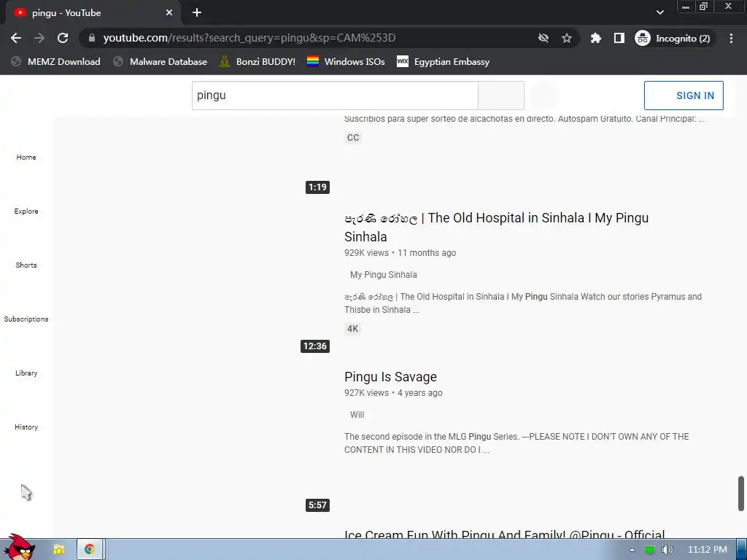Click the 929K views • 11 months ago text
This screenshot has height=560, width=747.
tap(400, 253)
